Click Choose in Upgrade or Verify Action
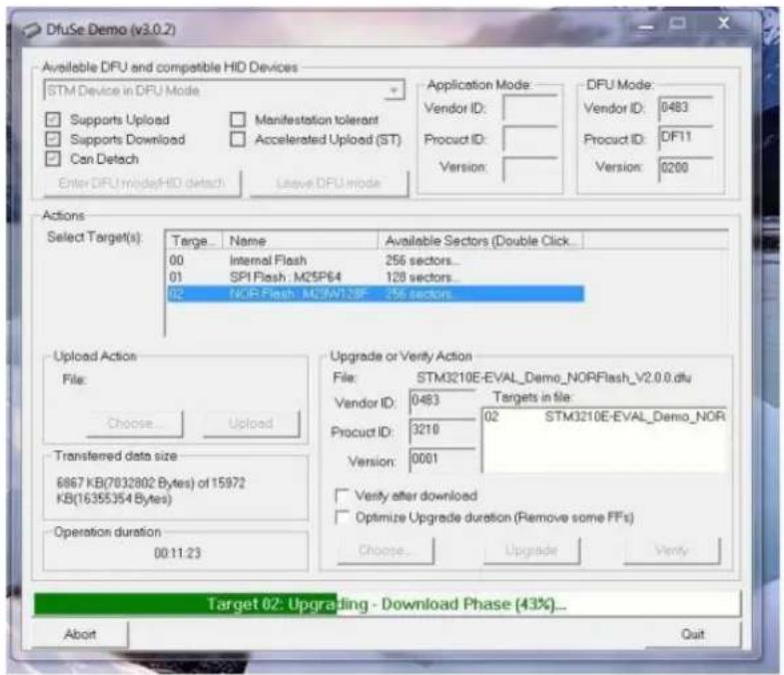The image size is (784, 675). pyautogui.click(x=385, y=551)
